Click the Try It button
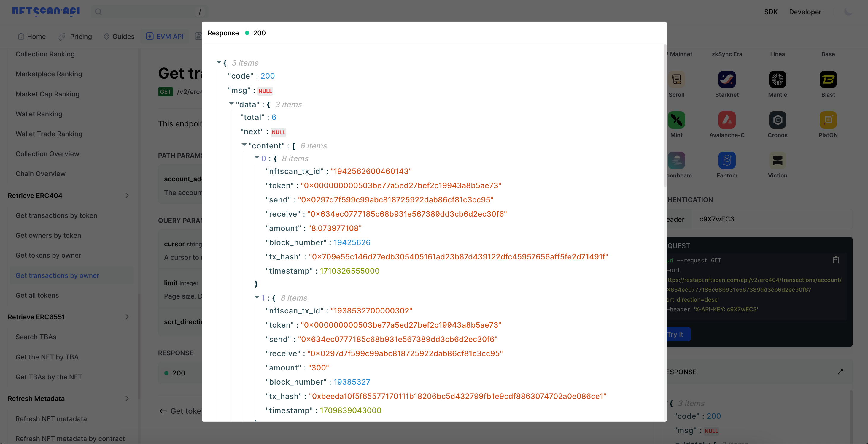This screenshot has height=444, width=868. [678, 334]
